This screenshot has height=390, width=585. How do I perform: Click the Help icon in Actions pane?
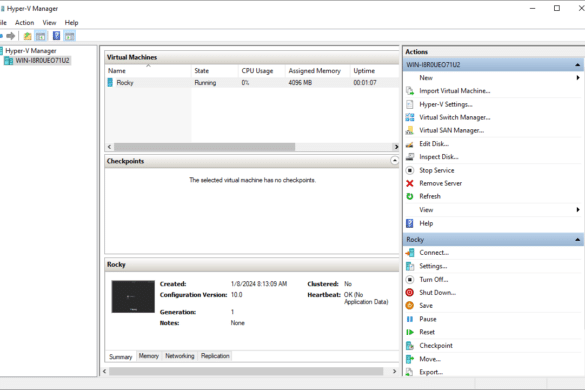[x=410, y=223]
